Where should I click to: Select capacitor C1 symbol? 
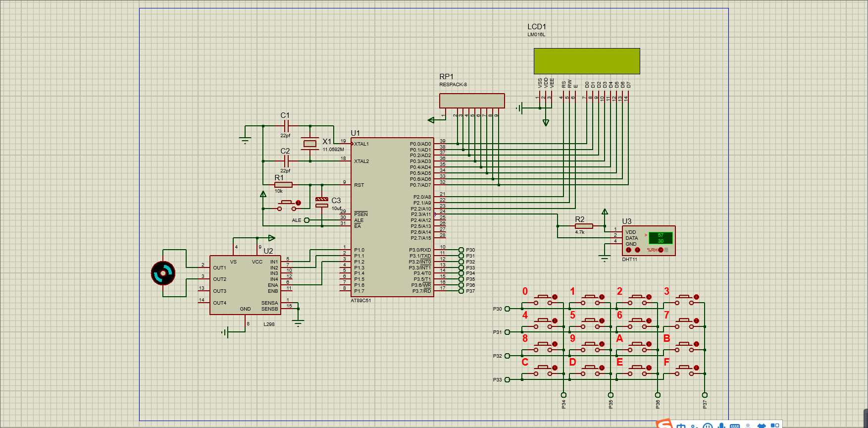click(x=286, y=126)
